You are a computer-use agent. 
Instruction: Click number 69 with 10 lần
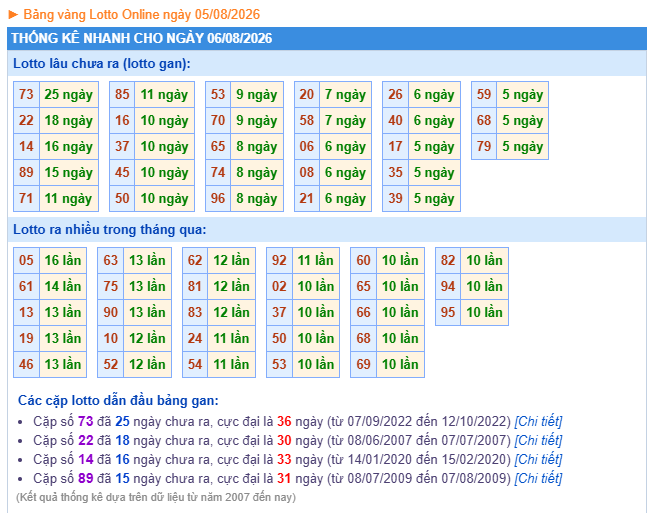coord(364,364)
